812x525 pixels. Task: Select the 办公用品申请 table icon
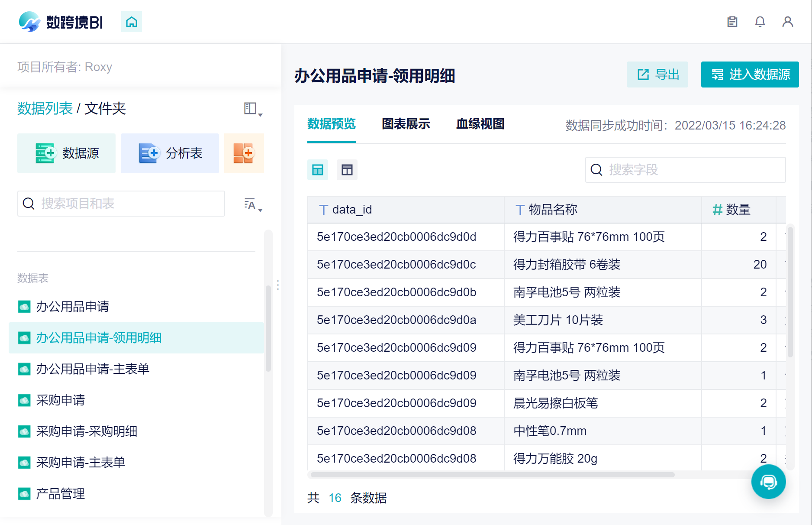(x=24, y=307)
